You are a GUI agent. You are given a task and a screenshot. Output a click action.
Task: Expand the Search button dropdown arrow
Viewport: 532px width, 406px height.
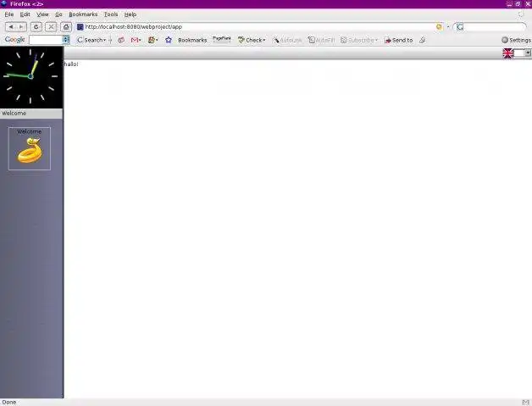[104, 40]
